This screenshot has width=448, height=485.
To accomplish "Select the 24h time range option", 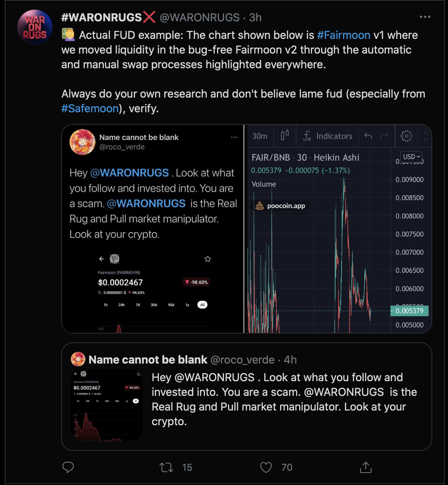I will click(x=121, y=305).
